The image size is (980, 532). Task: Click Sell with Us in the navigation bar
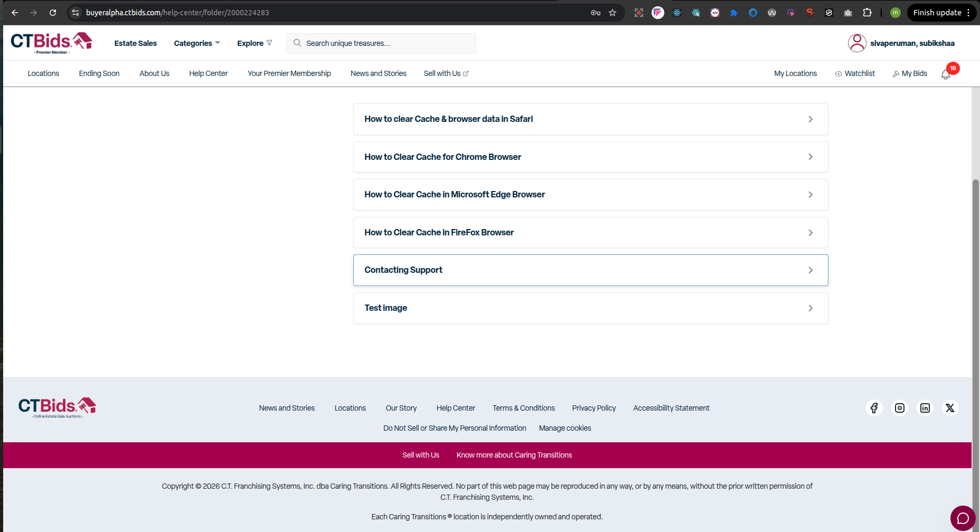(x=446, y=73)
